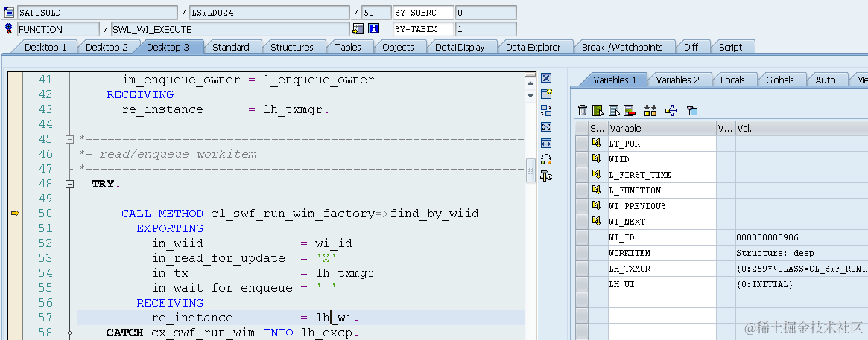The image size is (868, 340).
Task: Open the Data Explorer tab
Action: (x=533, y=47)
